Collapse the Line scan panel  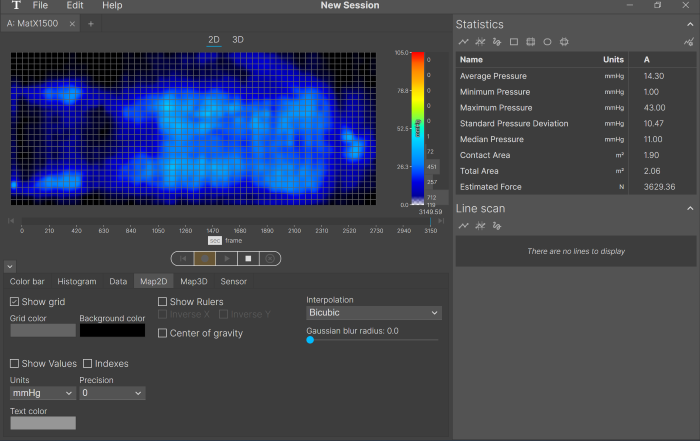[x=690, y=208]
